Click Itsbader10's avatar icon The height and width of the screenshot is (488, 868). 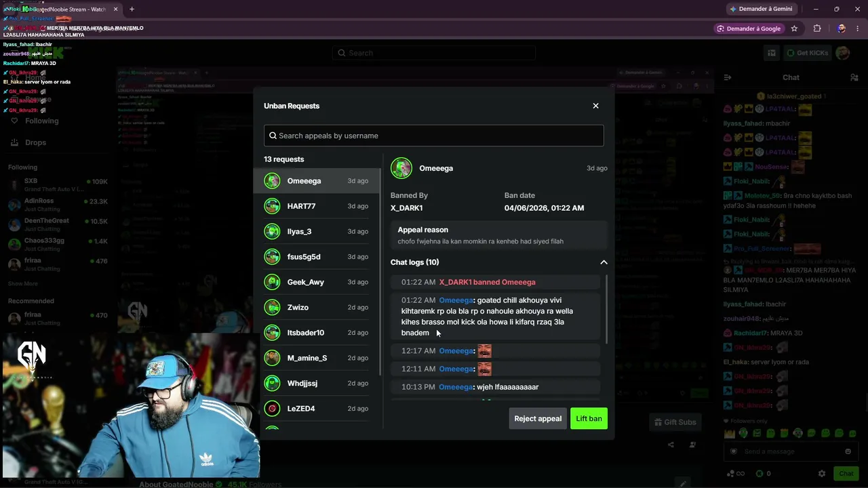point(273,333)
